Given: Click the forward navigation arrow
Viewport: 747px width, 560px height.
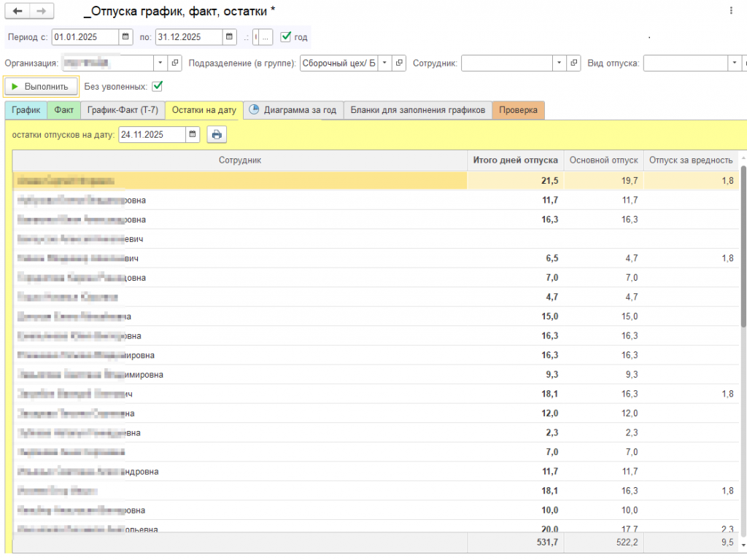Looking at the screenshot, I should click(41, 11).
